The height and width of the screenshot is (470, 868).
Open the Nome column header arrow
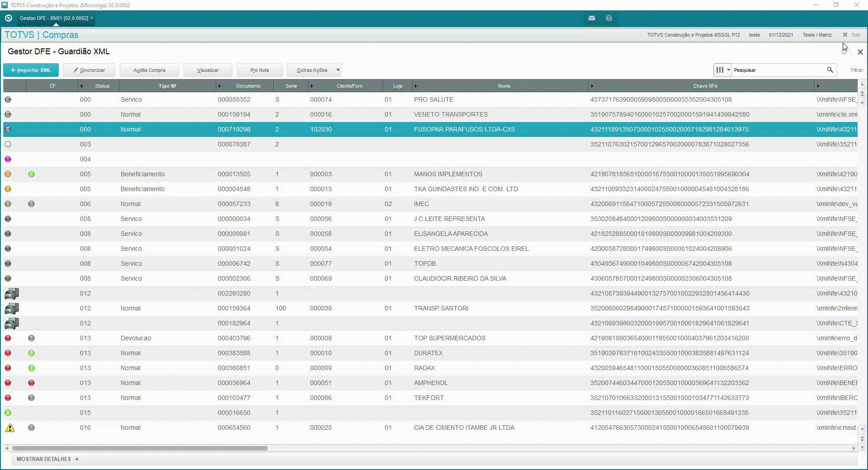[x=416, y=86]
